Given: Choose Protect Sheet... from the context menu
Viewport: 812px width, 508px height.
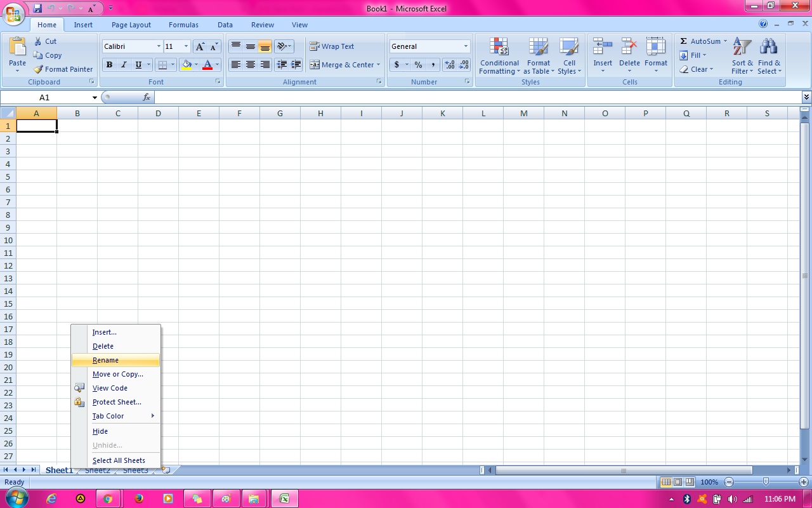Looking at the screenshot, I should (x=115, y=402).
